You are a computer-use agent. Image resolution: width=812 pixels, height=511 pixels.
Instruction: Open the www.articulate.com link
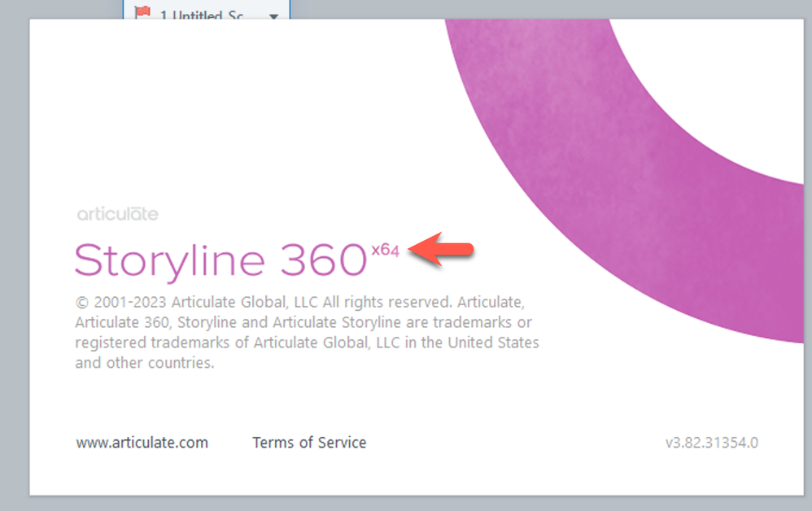[x=142, y=443]
